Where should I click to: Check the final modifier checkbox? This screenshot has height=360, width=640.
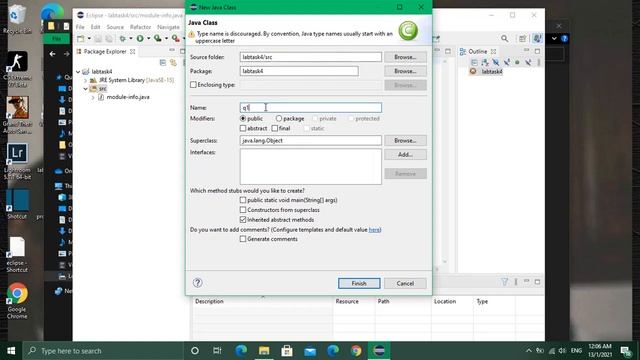(x=275, y=128)
